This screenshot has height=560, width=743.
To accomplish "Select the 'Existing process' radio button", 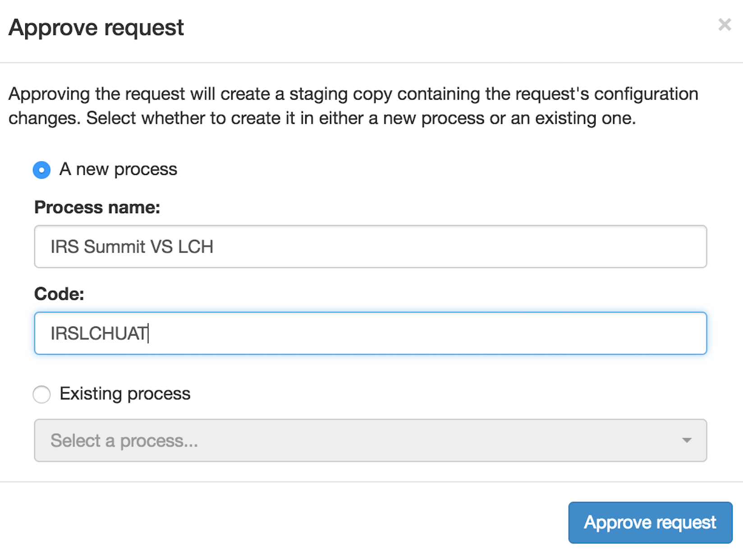I will tap(41, 394).
